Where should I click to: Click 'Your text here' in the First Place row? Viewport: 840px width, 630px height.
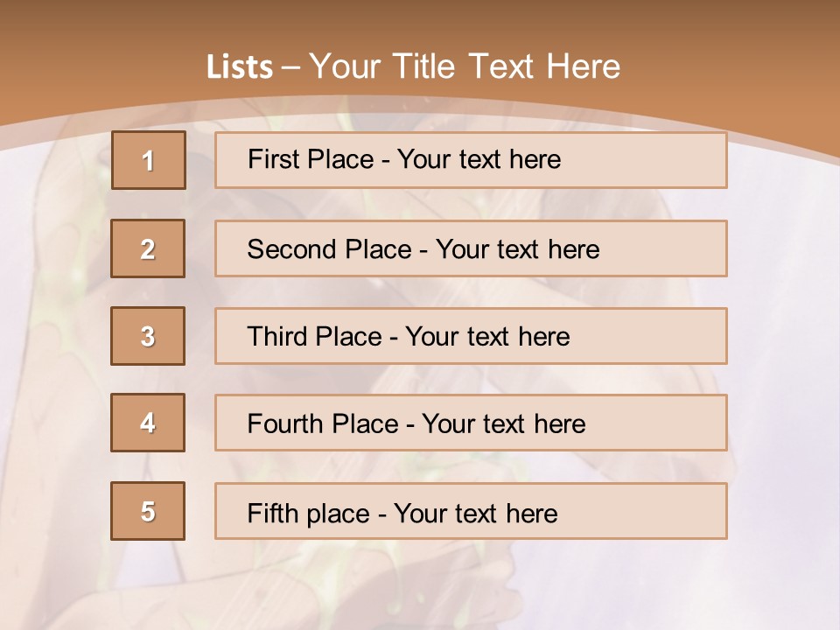pos(479,159)
